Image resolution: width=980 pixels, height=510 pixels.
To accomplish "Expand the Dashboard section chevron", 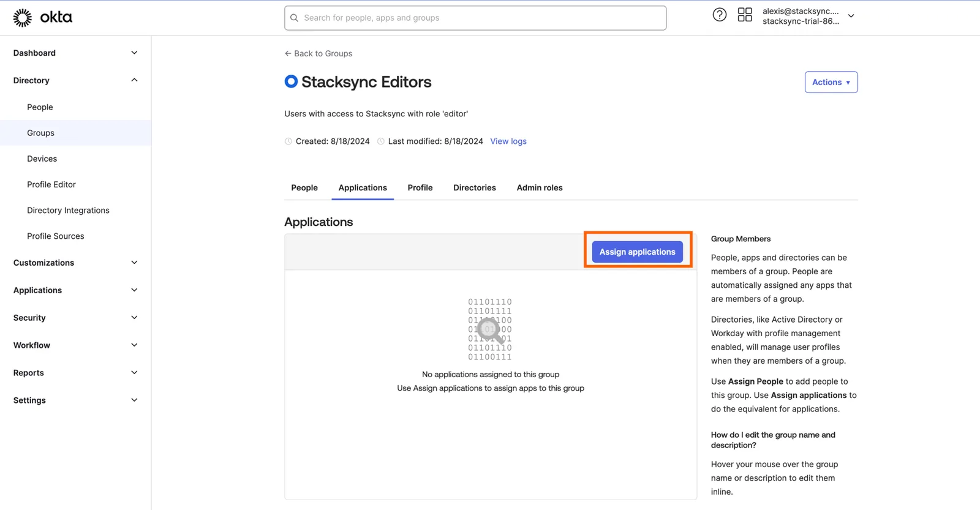I will tap(134, 53).
